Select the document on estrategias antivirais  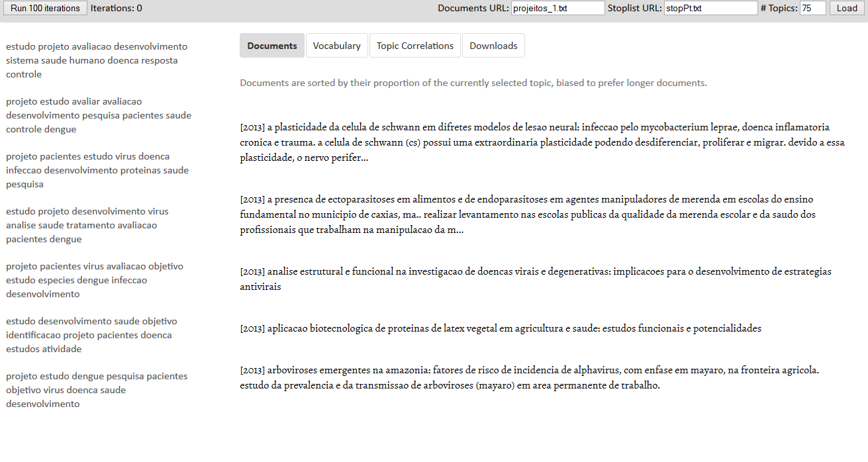click(x=535, y=279)
